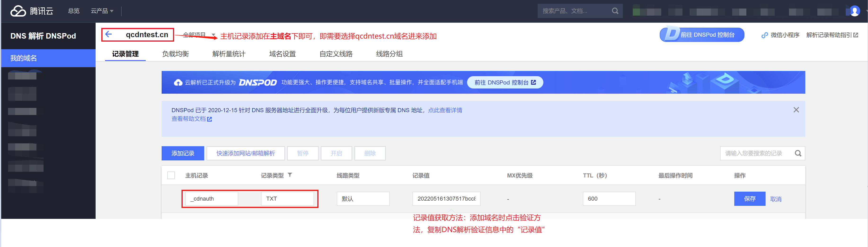Click the banner's 前往 DNSPod 控制台 button
The height and width of the screenshot is (247, 868).
505,83
